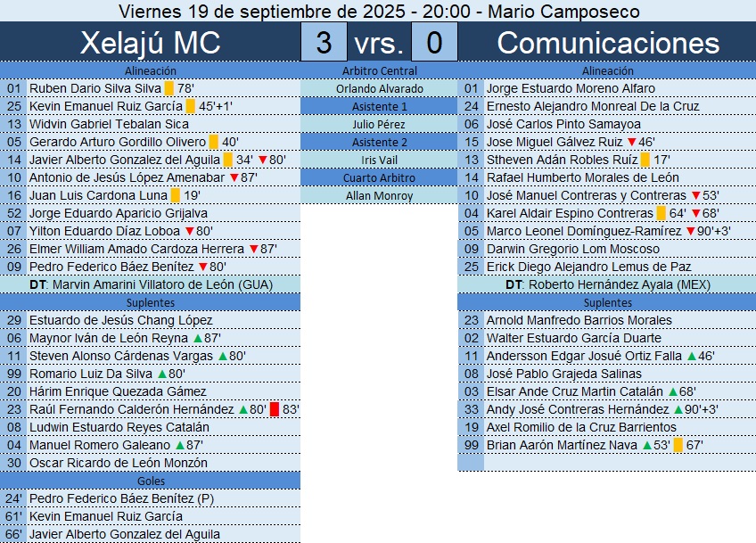Screen dimensions: 756x543
Task: Click Comunicaciones' score box showing 0
Action: pyautogui.click(x=434, y=43)
